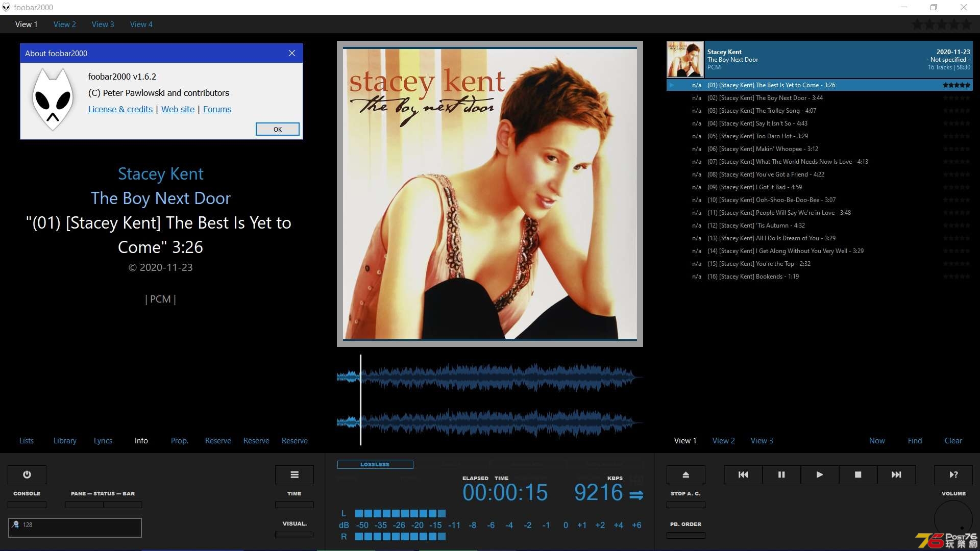This screenshot has height=551, width=980.
Task: Open the Library pane tab
Action: (x=65, y=441)
